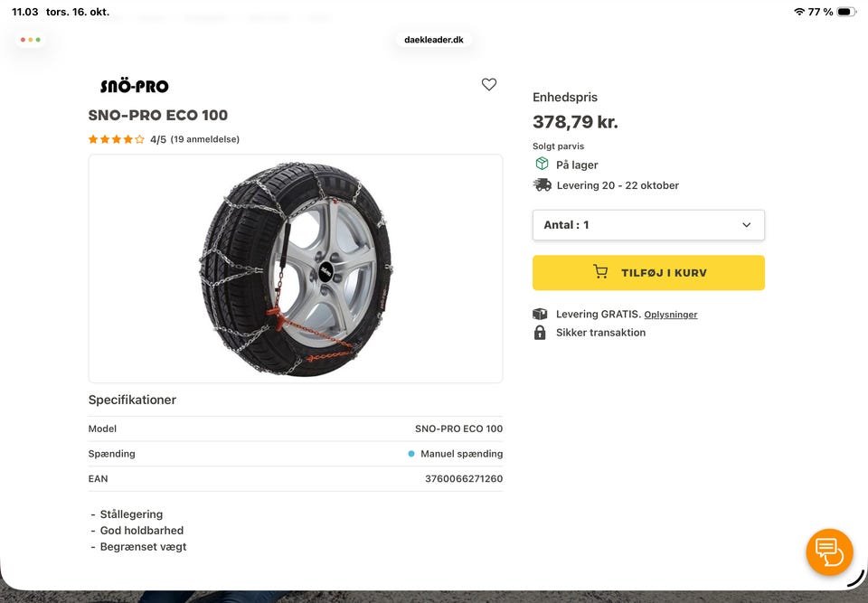The width and height of the screenshot is (868, 603).
Task: Tap the battery indicator in status bar
Action: pos(845,12)
